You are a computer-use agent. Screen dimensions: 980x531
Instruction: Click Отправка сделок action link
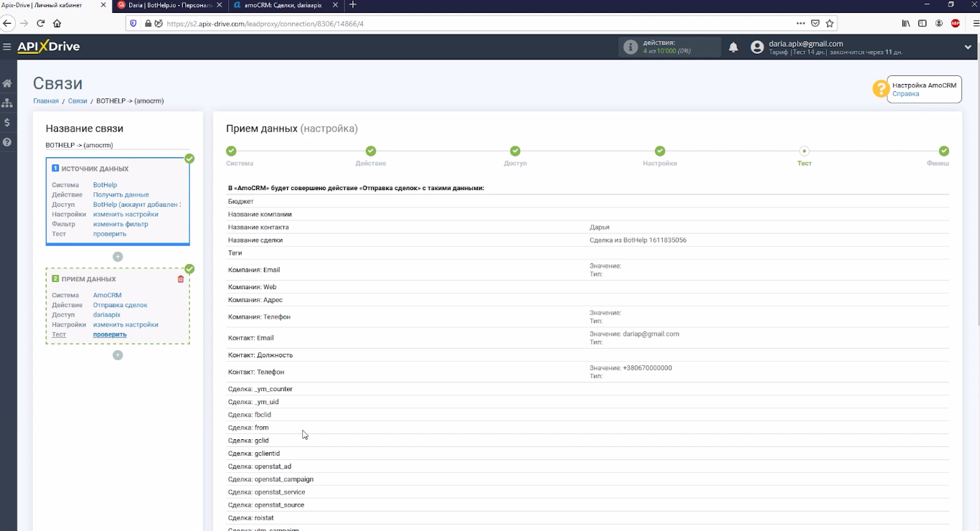coord(120,306)
